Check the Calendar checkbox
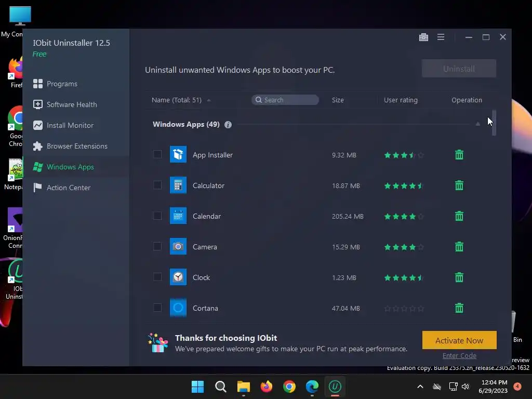The height and width of the screenshot is (399, 532). point(157,216)
